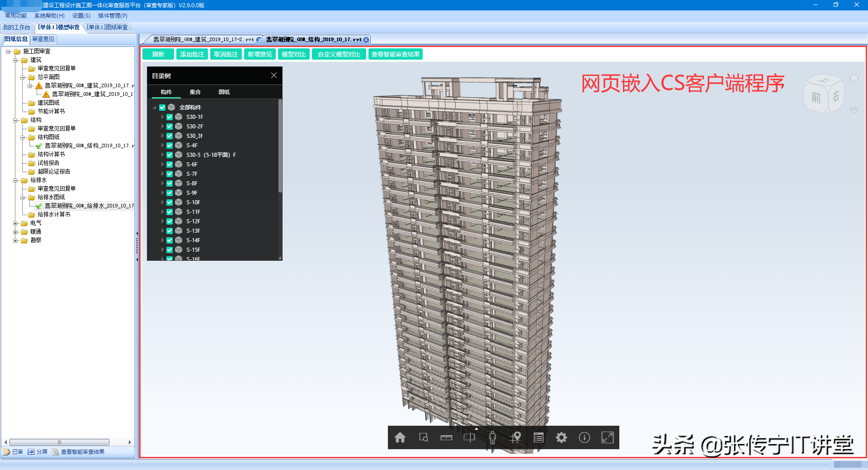
Task: Expand the S-4F node arrow
Action: 162,146
